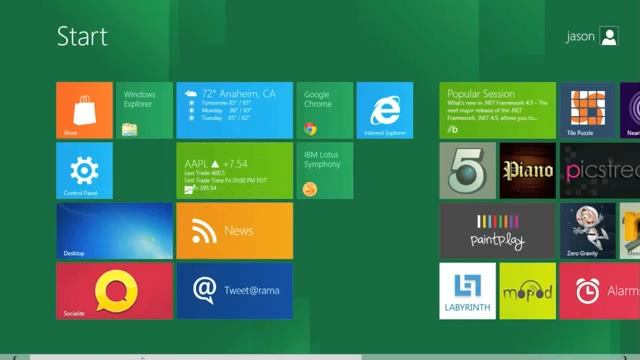The width and height of the screenshot is (640, 360).
Task: Open the Desktop tile
Action: point(115,231)
